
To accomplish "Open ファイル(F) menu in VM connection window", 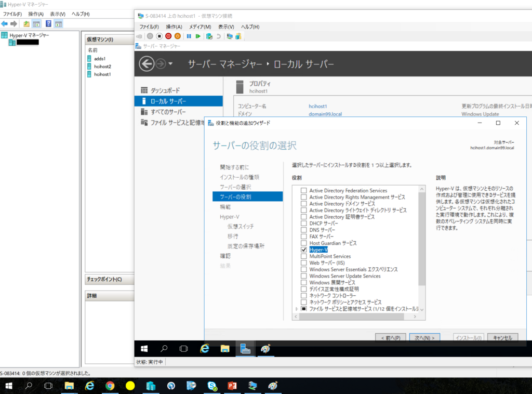I will click(x=149, y=27).
